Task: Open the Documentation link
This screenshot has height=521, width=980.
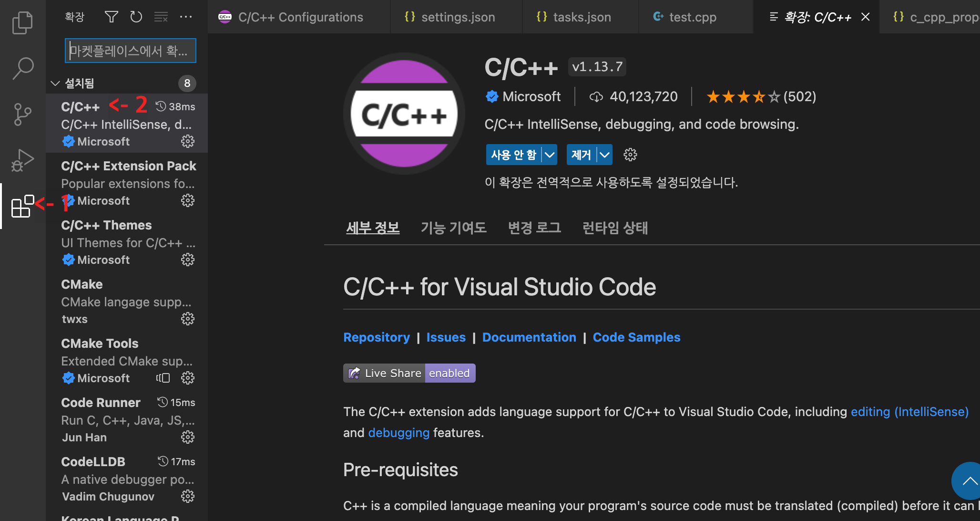Action: 529,337
